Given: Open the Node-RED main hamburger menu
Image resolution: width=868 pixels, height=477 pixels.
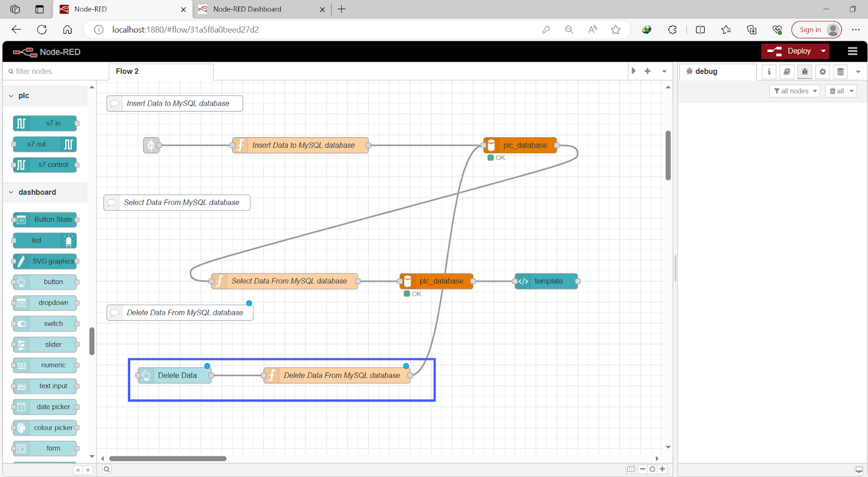Looking at the screenshot, I should coord(852,51).
